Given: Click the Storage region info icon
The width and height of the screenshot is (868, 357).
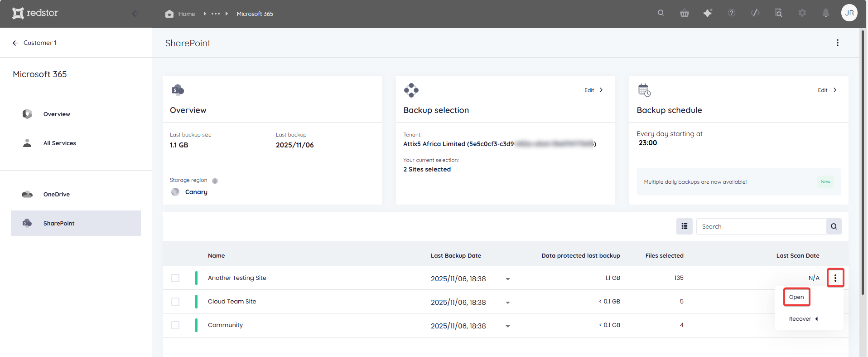Looking at the screenshot, I should tap(215, 181).
